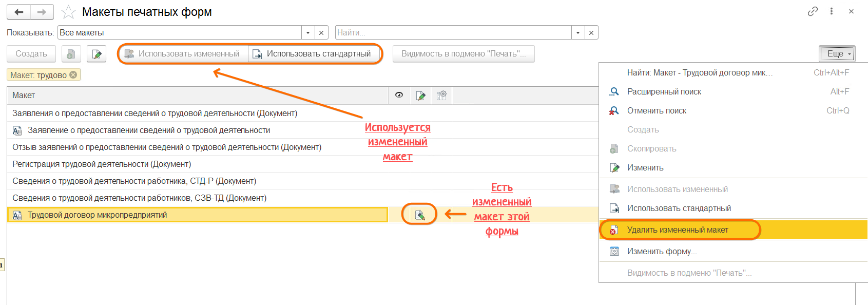The image size is (868, 305).
Task: Open the vertical three-dots window menu
Action: point(832,11)
